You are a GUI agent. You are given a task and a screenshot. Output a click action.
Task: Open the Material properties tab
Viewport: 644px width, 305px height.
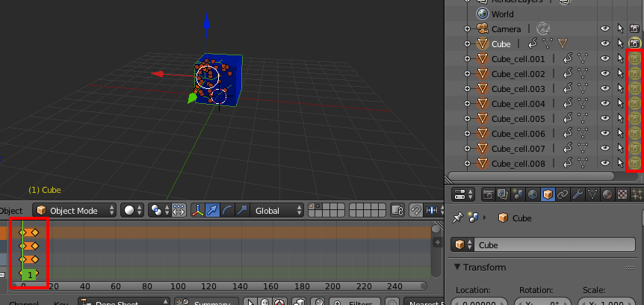(607, 194)
